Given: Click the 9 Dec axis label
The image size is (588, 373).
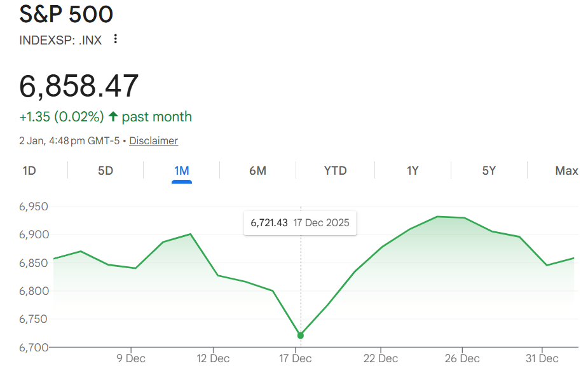Looking at the screenshot, I should click(x=130, y=358).
